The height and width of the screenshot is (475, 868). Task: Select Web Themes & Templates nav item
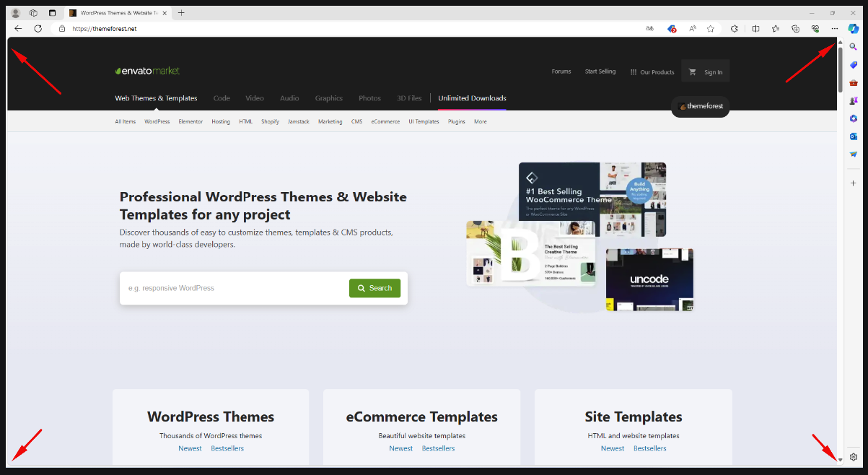[x=156, y=98]
